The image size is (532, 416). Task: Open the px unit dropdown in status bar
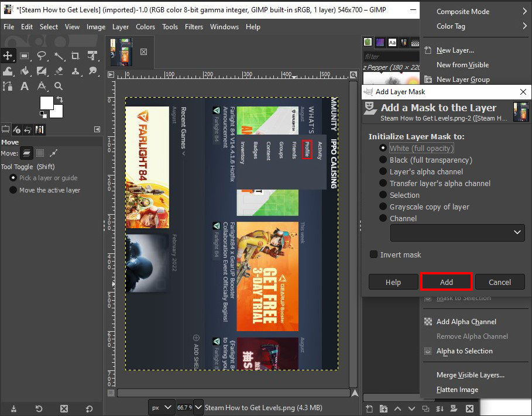[162, 407]
